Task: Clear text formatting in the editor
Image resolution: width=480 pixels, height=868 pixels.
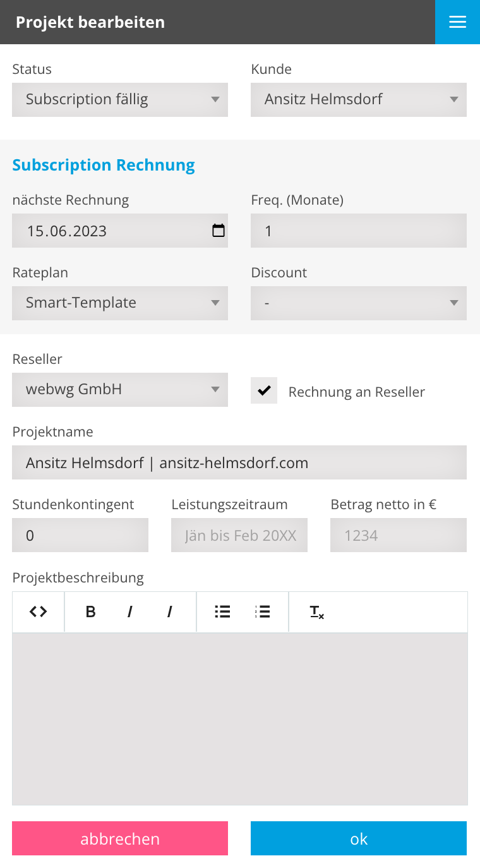Action: click(316, 612)
